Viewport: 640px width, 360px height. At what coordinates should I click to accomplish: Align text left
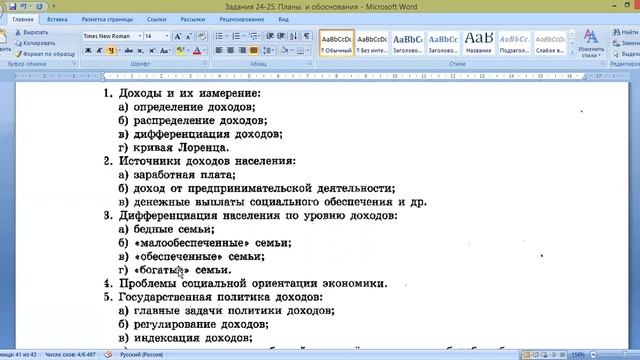point(219,51)
